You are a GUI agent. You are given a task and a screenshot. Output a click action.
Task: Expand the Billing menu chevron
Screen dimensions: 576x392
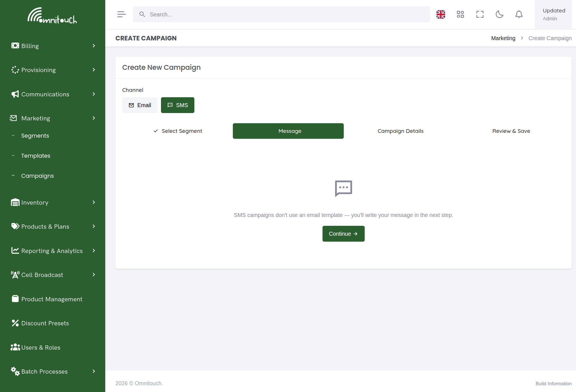[x=94, y=46]
